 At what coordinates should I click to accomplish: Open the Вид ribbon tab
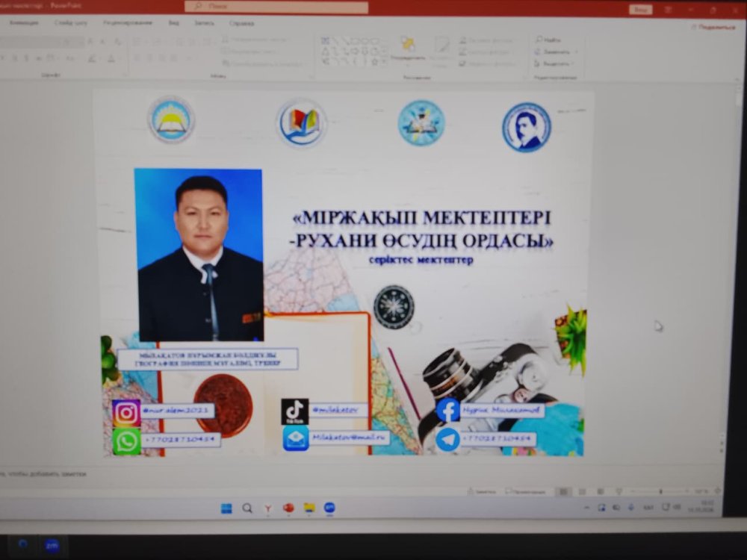(x=173, y=22)
